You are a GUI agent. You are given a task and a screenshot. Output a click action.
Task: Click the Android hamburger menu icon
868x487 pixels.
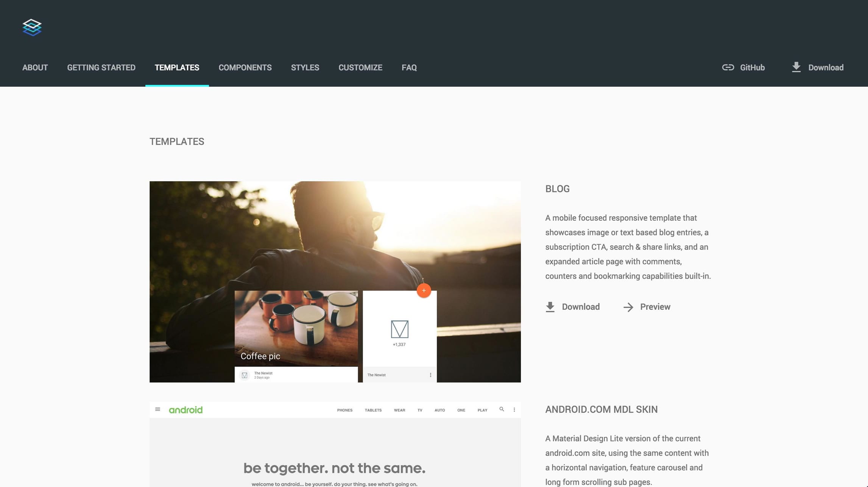(x=158, y=409)
